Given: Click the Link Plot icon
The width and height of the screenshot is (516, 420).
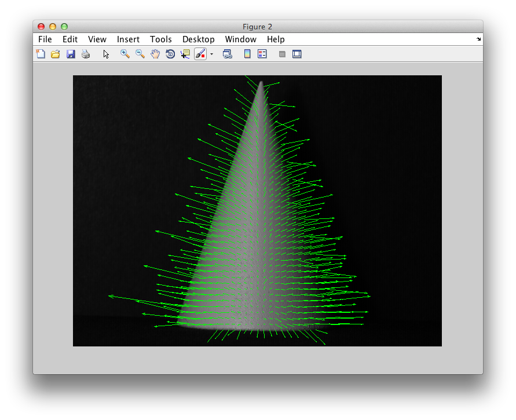Looking at the screenshot, I should coord(227,53).
